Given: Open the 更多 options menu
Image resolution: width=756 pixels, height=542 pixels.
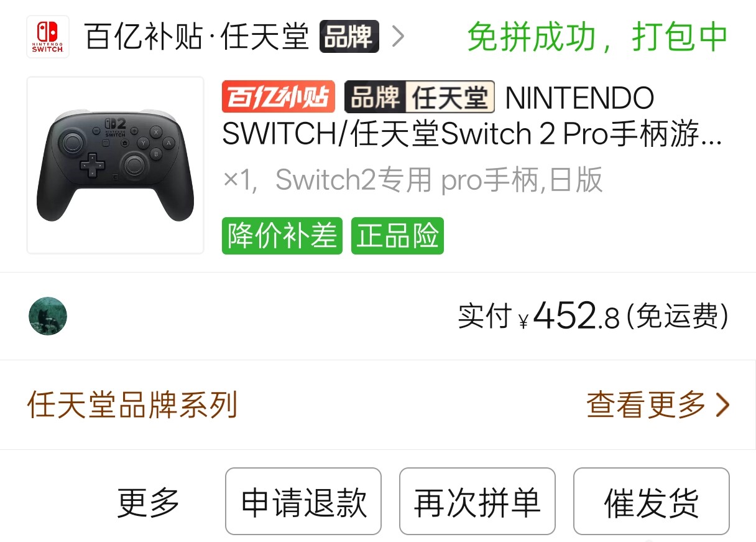Looking at the screenshot, I should pyautogui.click(x=149, y=502).
